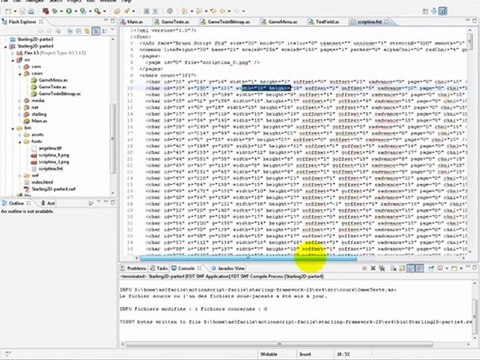Click the green Run toolbar button

(x=69, y=11)
